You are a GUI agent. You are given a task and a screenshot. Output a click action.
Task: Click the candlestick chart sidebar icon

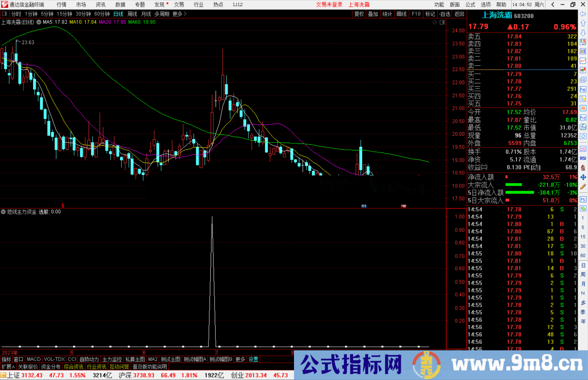point(583,70)
